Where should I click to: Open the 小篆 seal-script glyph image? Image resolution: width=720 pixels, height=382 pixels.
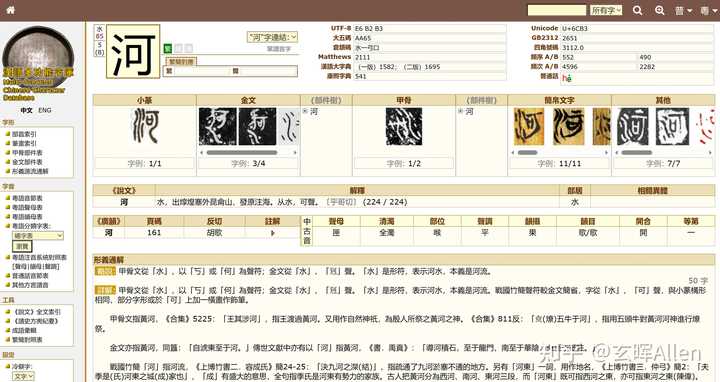[146, 126]
